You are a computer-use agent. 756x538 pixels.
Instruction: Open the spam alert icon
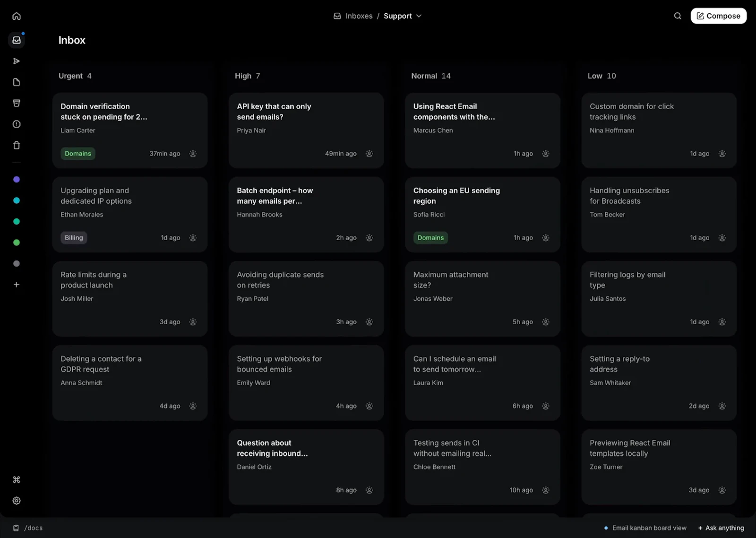tap(17, 124)
